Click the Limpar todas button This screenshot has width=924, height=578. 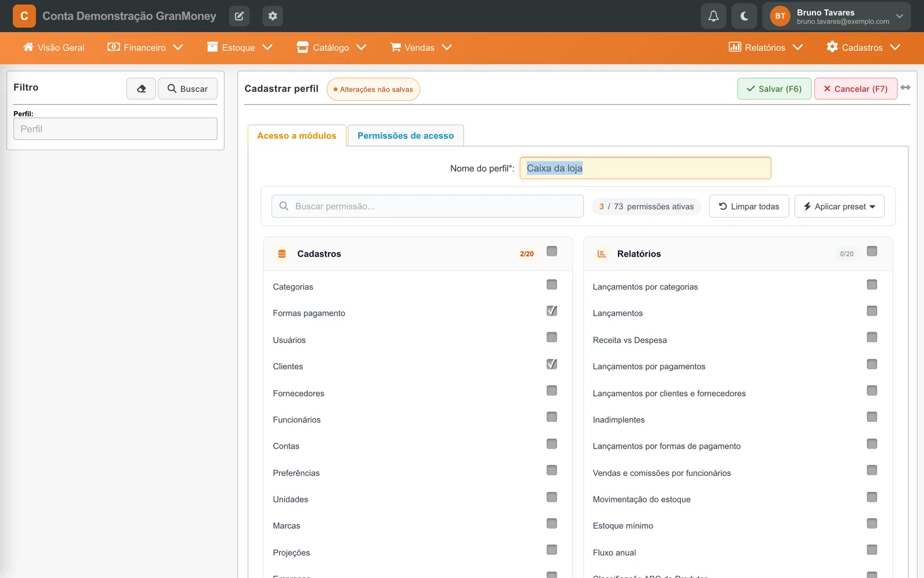coord(749,206)
